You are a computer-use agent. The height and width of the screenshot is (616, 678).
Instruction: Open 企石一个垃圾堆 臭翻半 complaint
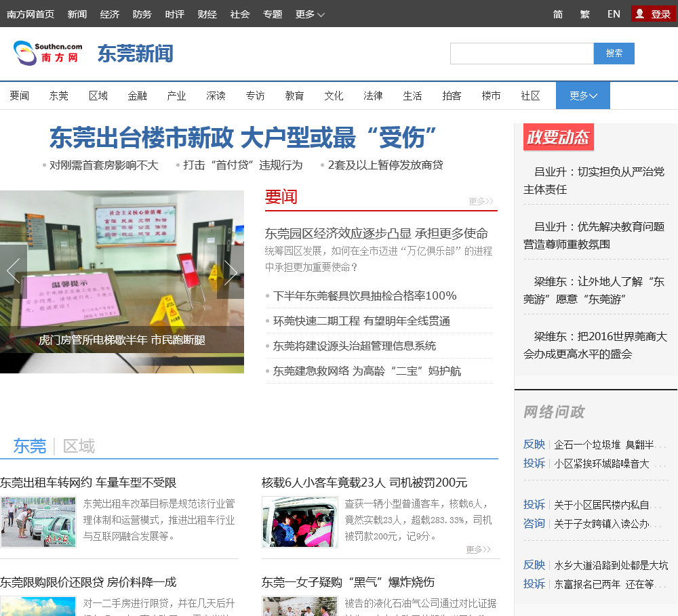coord(610,445)
